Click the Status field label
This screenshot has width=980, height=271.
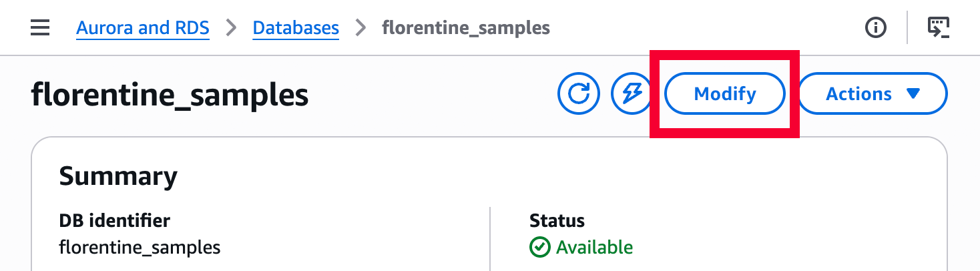click(x=557, y=220)
